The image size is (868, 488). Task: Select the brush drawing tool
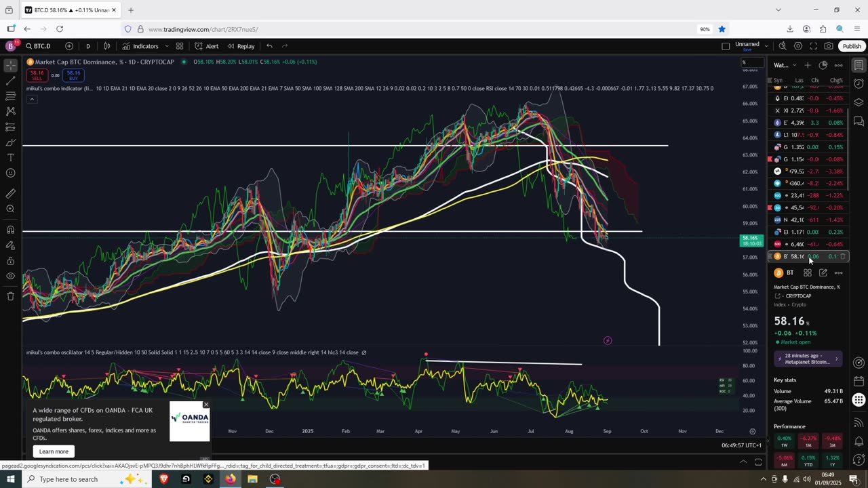pos(10,142)
